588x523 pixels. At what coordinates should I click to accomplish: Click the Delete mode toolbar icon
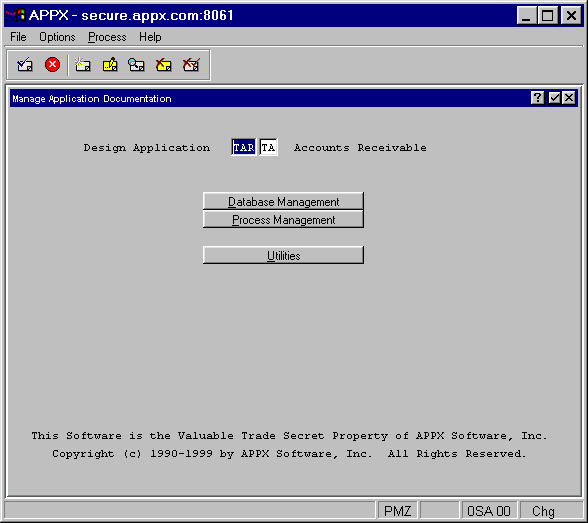[x=164, y=65]
